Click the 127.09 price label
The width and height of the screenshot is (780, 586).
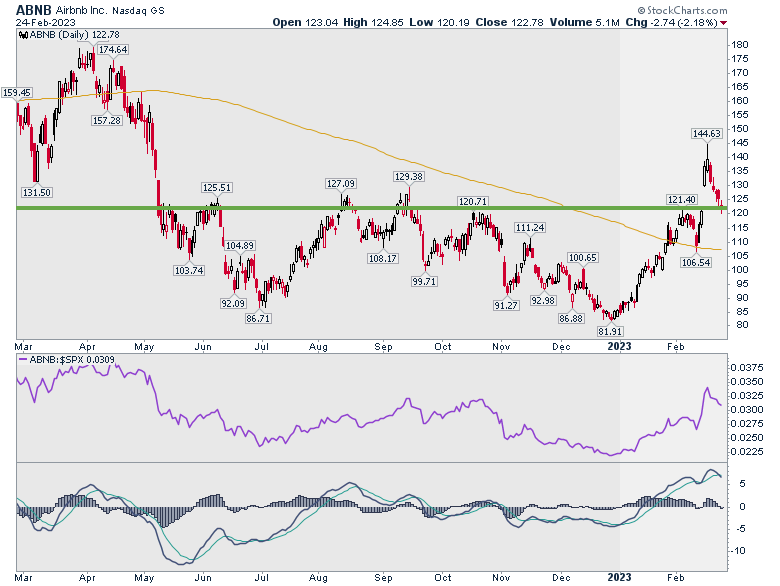[341, 184]
